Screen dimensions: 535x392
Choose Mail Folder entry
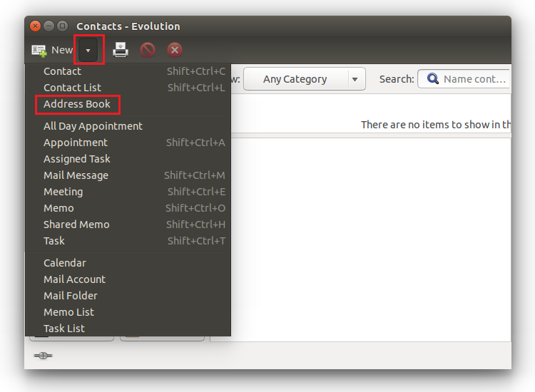[128, 296]
